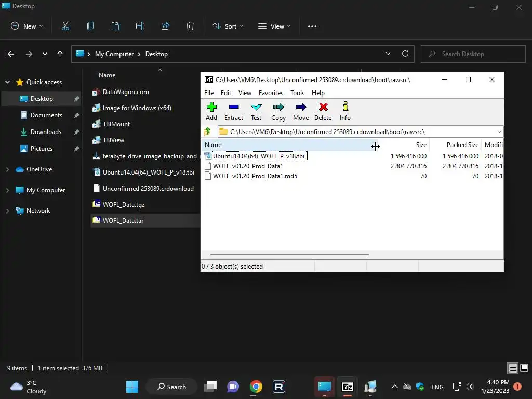Select TBIMount in Explorer file list
This screenshot has width=532, height=399.
(116, 124)
